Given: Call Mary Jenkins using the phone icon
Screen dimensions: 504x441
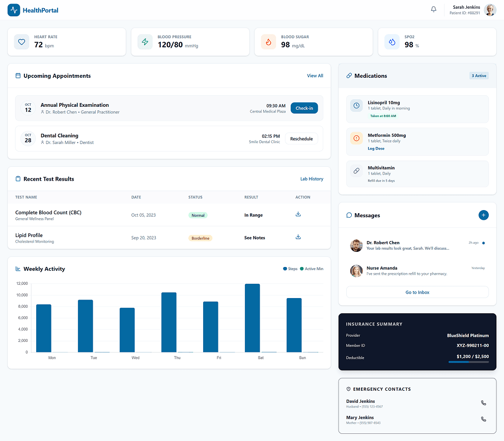Looking at the screenshot, I should (x=484, y=419).
